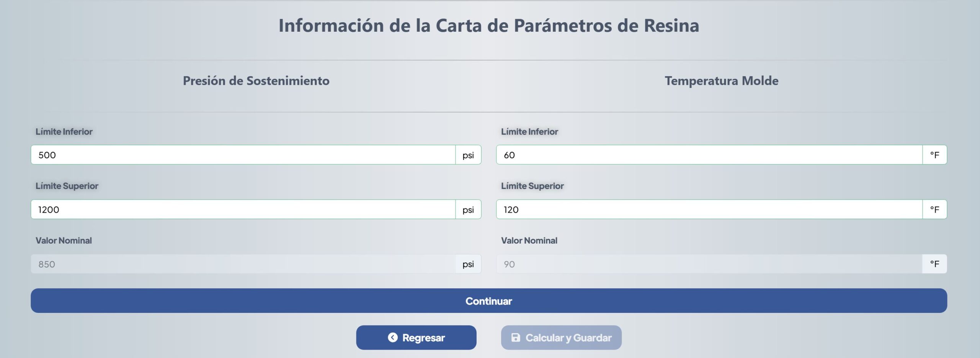Click the pressure Límite Superior field showing 1200
Viewport: 980px width, 358px height.
click(243, 210)
